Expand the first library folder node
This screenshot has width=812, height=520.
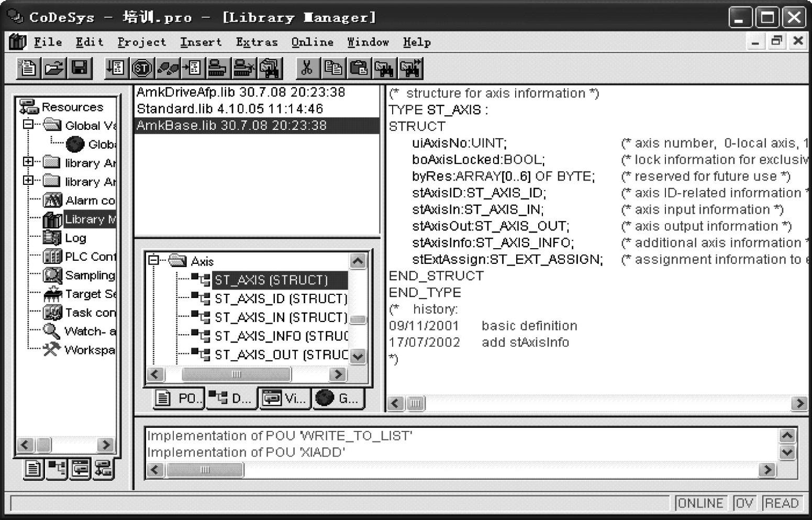tap(28, 162)
